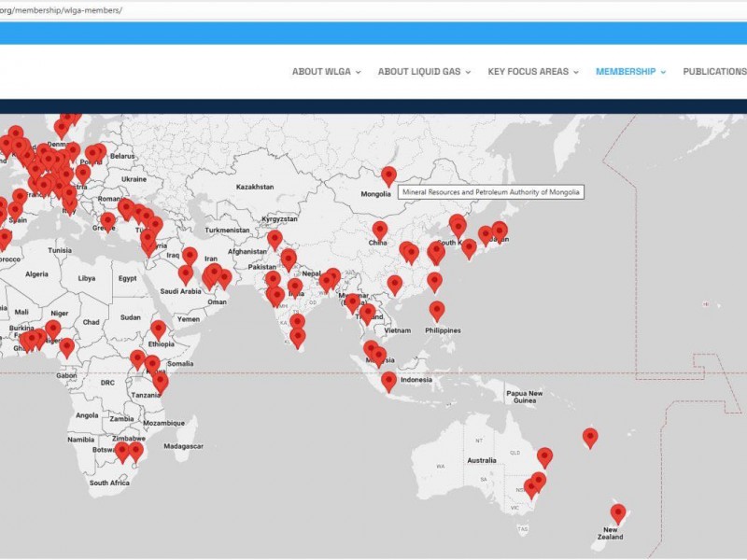Click the pin above the Iraq label
The image size is (747, 560).
pos(190,255)
